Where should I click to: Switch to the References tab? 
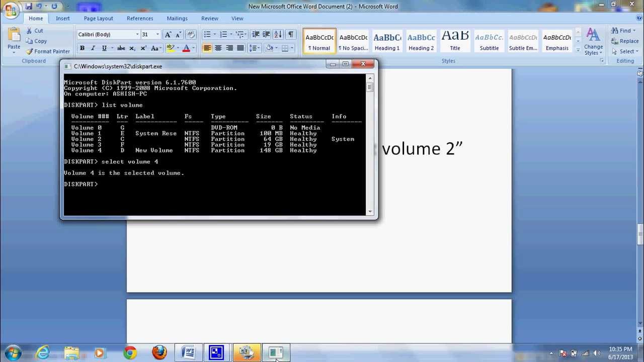(140, 18)
